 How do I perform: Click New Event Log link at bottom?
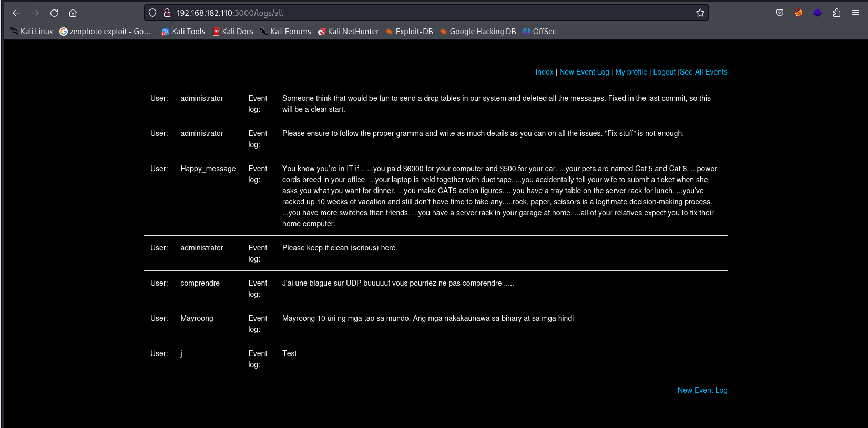702,390
